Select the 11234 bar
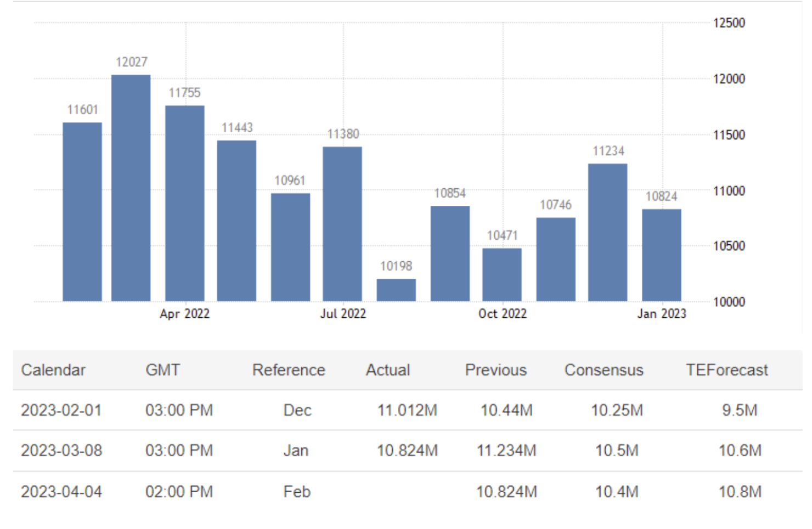Viewport: 812px width, 529px height. (608, 232)
